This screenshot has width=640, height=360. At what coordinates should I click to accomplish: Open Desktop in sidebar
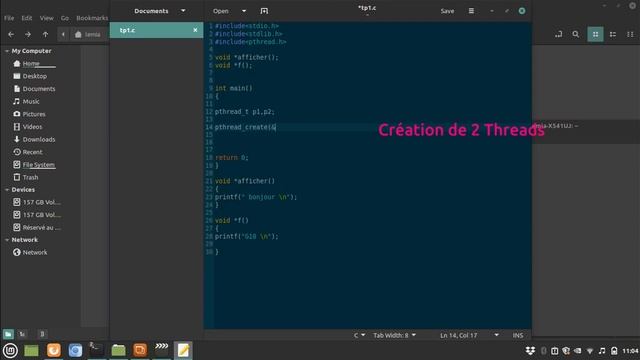point(35,76)
